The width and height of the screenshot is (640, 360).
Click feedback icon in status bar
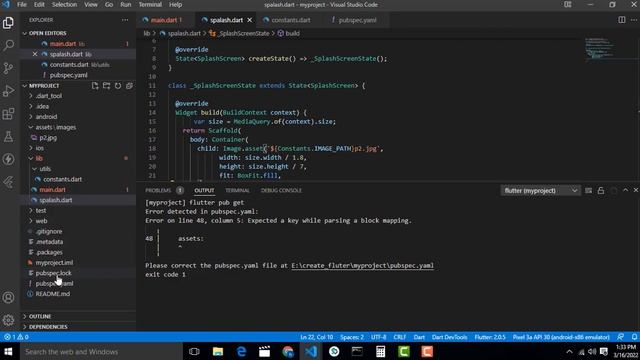[620, 337]
